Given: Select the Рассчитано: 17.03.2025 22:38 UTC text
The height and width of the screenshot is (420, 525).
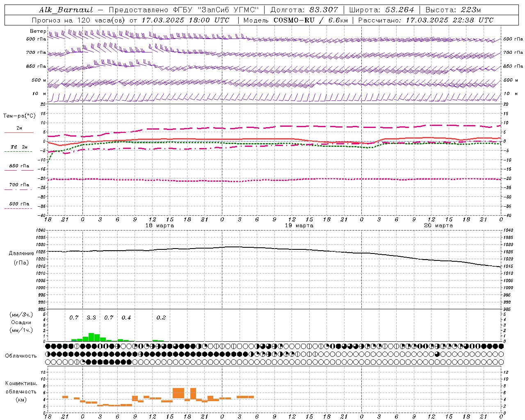Looking at the screenshot, I should click(x=426, y=20).
